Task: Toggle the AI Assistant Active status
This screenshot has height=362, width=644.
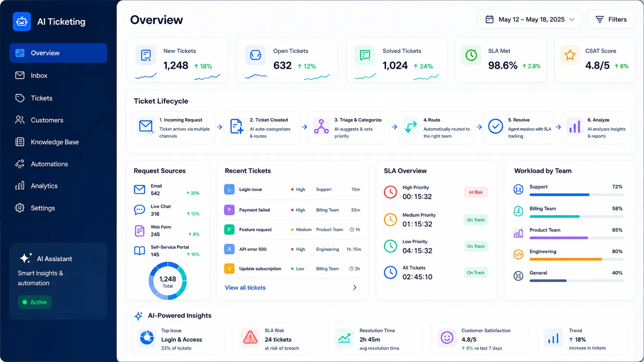Action: tap(35, 302)
